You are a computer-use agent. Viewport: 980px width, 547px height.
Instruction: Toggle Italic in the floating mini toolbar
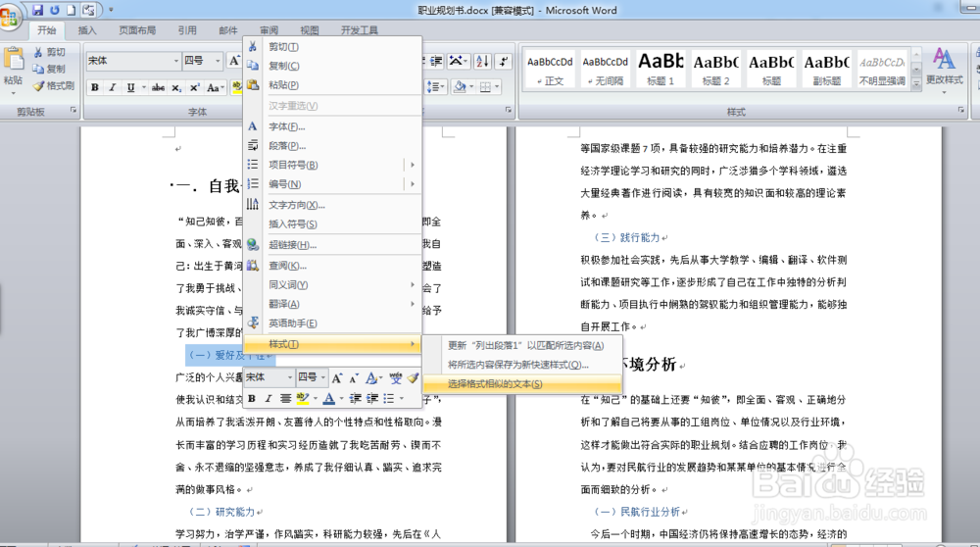click(x=269, y=398)
